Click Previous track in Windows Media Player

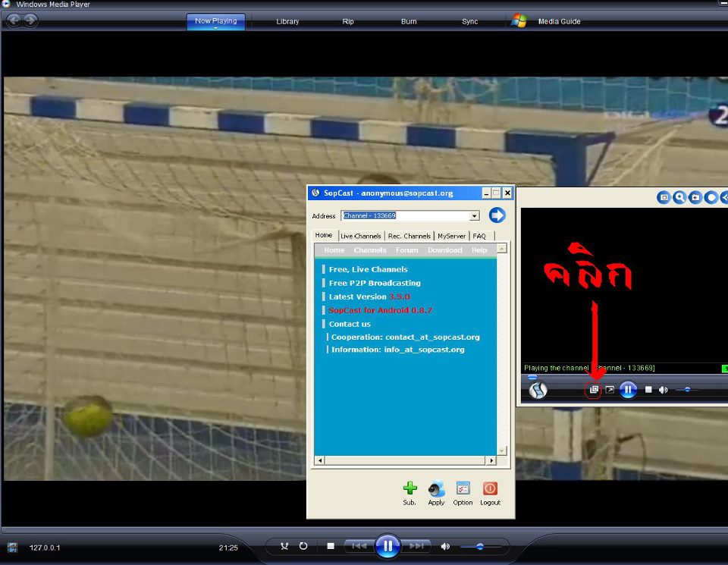pos(359,546)
